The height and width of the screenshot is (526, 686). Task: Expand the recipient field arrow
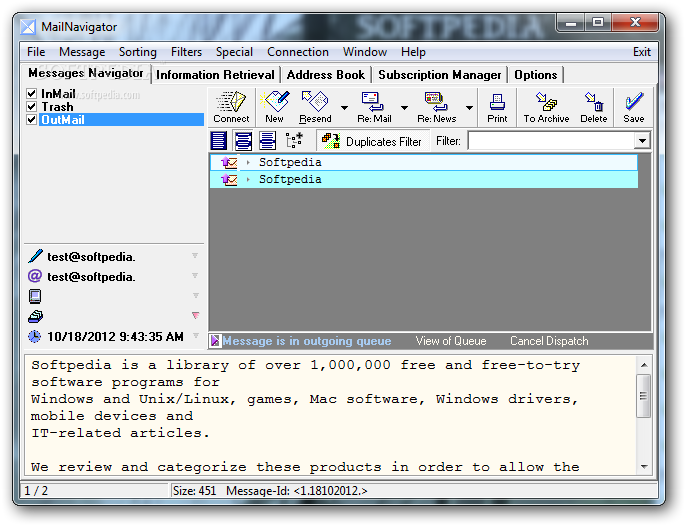click(x=195, y=275)
